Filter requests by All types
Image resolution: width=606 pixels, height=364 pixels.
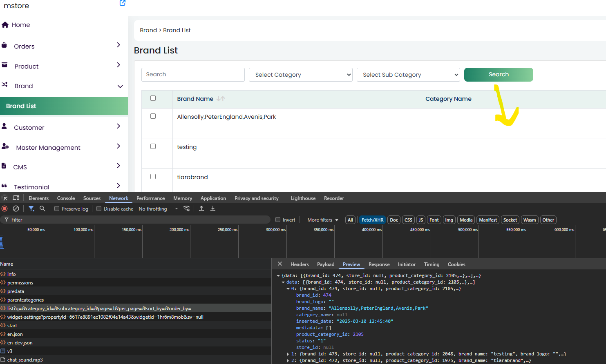[350, 220]
